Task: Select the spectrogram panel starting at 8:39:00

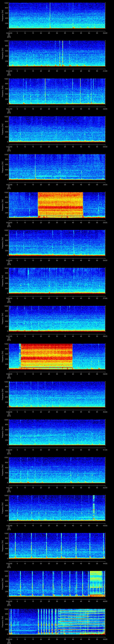Action: 57,394
